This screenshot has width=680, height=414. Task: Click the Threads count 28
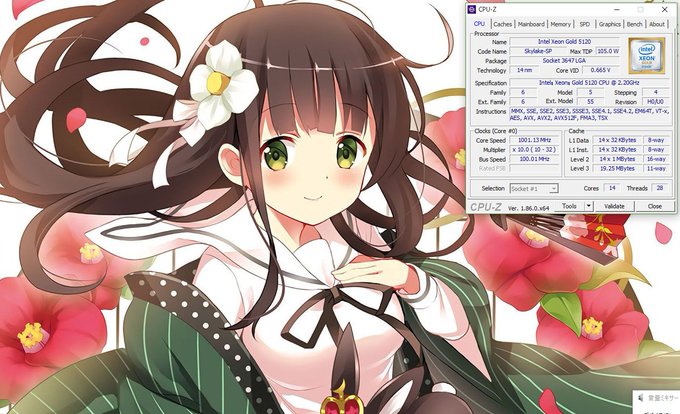(660, 188)
